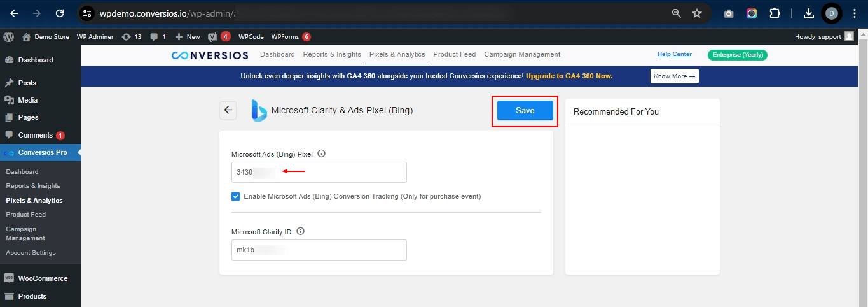Click the Know More button
Viewport: 868px width, 307px height.
coord(675,76)
